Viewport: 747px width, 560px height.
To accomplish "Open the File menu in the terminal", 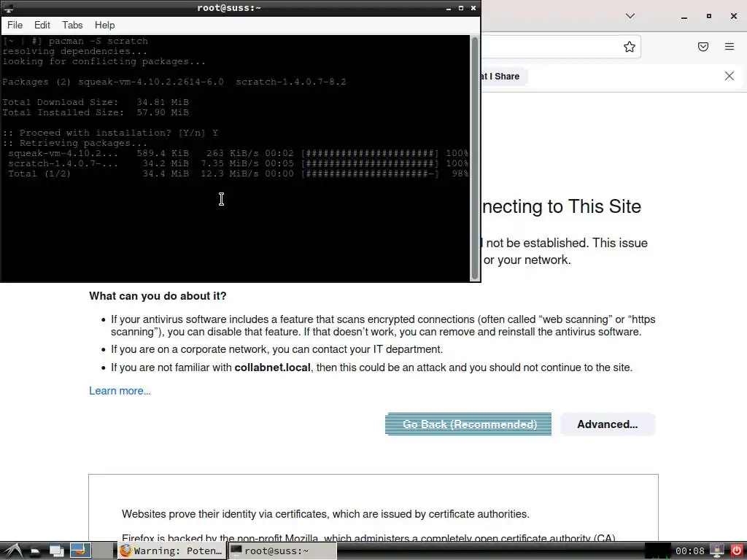I will click(15, 26).
